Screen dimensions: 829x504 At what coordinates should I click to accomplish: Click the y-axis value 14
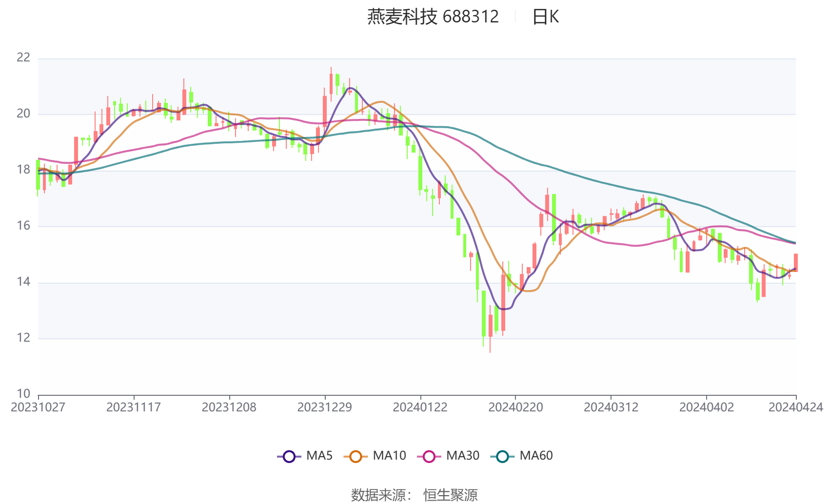click(x=23, y=282)
